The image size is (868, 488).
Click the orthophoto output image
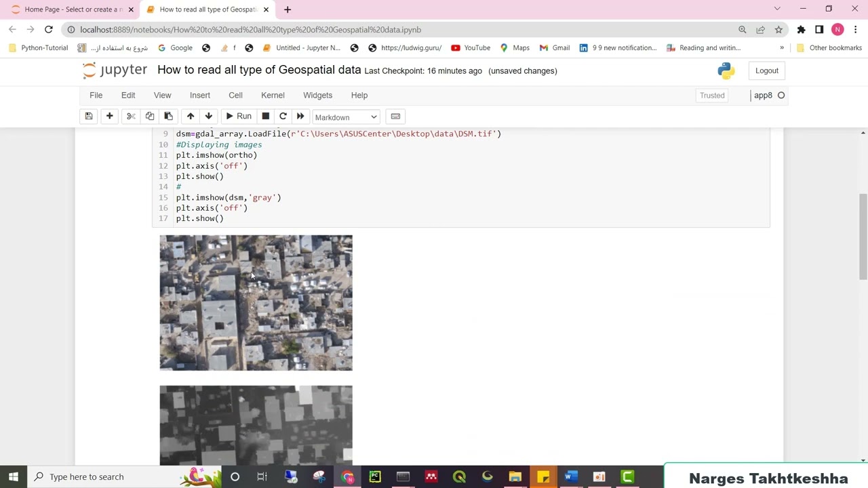point(256,303)
